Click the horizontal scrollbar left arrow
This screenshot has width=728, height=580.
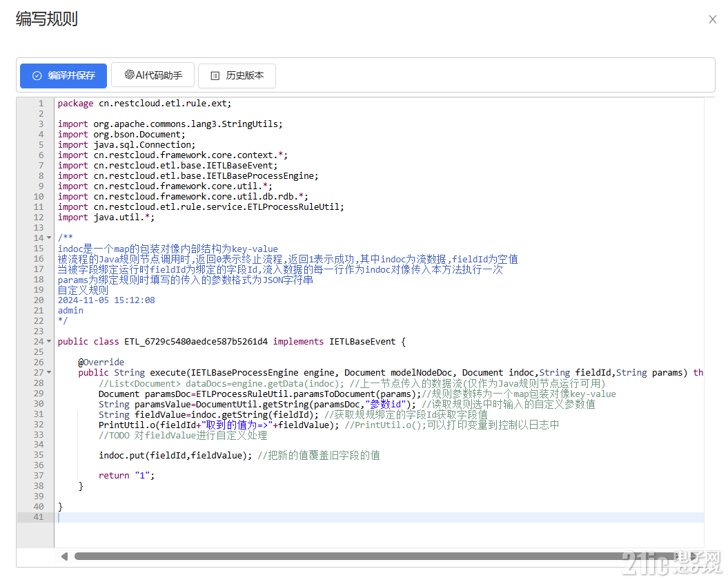65,557
